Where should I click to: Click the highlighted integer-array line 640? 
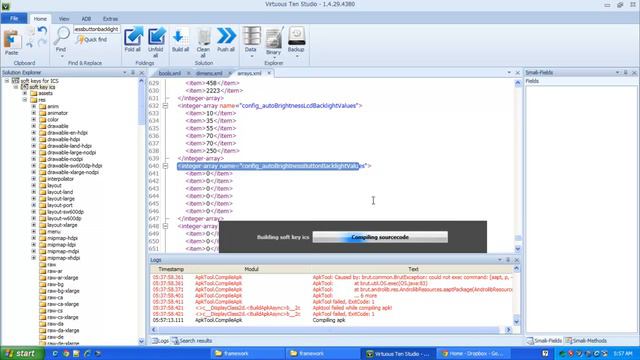pos(274,166)
